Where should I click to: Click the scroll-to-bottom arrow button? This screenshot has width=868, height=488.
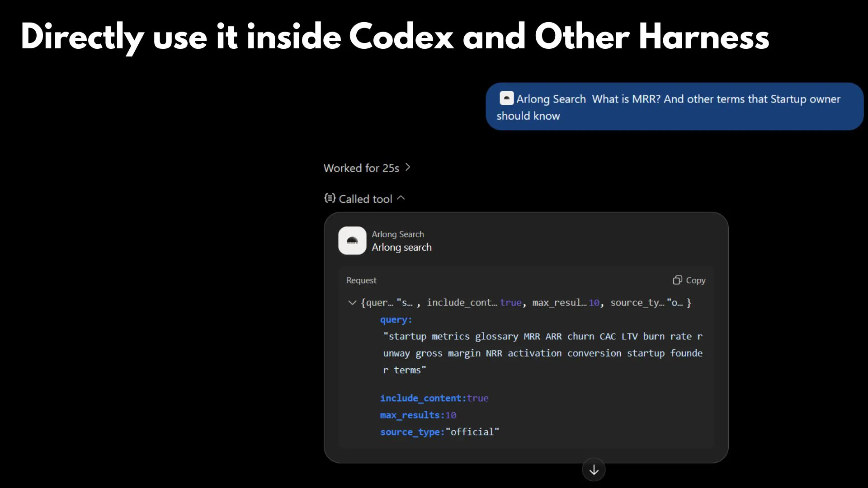tap(594, 470)
